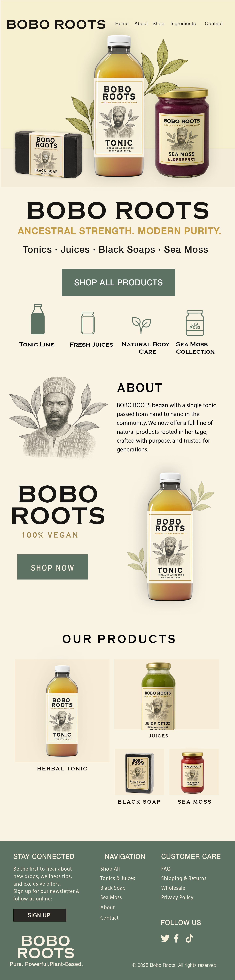The width and height of the screenshot is (235, 980).
Task: Open the Black Soap product thumbnail
Action: click(140, 772)
